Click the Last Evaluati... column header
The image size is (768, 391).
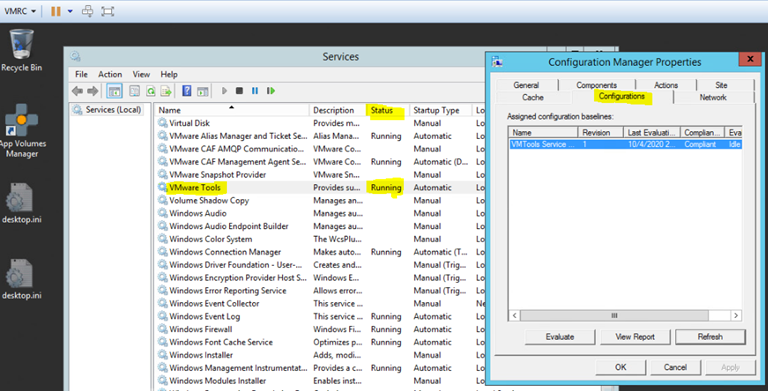652,132
